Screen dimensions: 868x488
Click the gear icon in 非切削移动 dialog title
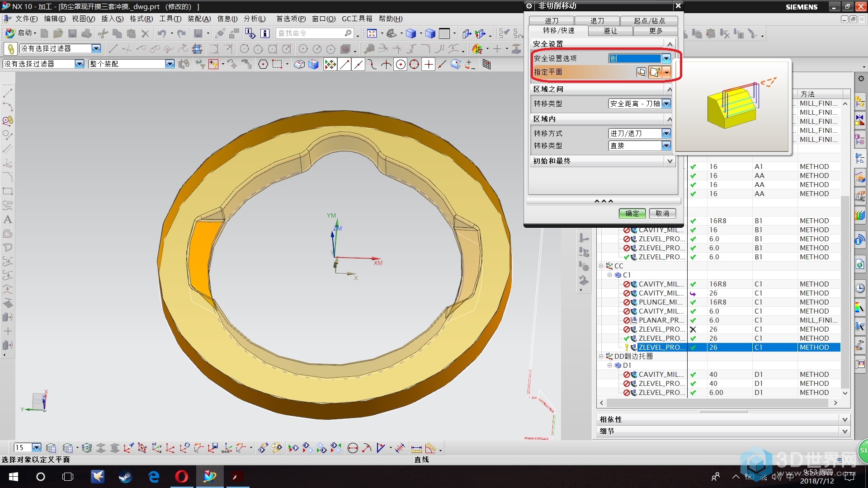coord(529,6)
